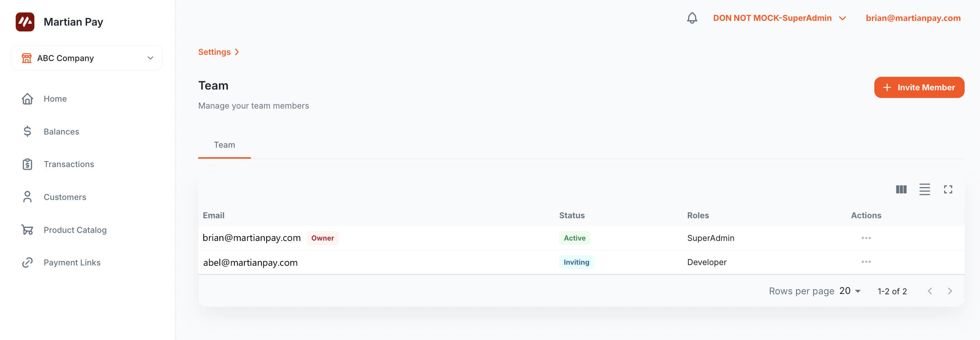Navigate to Product Catalog page

pyautogui.click(x=75, y=230)
